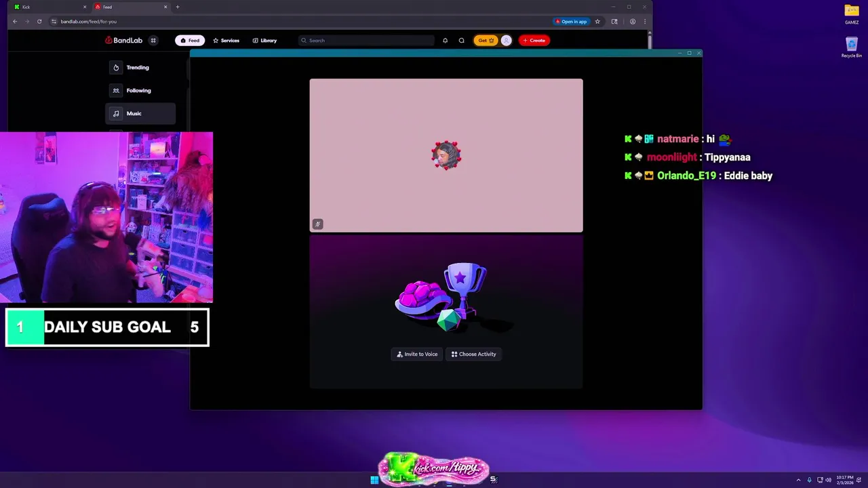Click the Get membership button

(486, 41)
